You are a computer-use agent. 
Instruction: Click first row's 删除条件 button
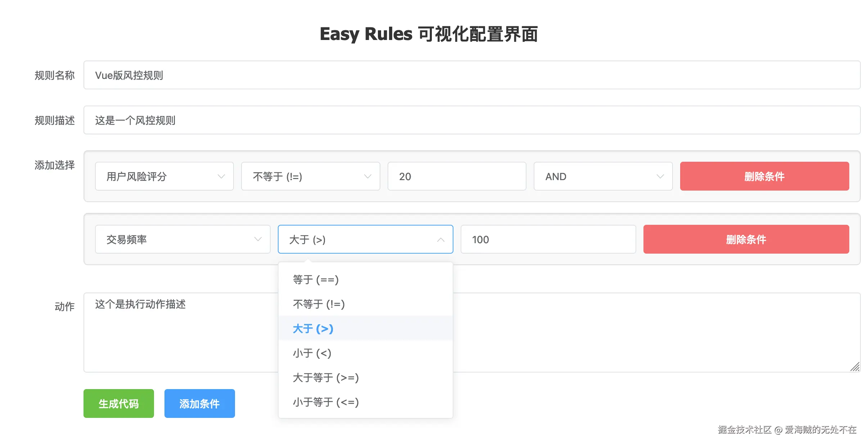[764, 176]
